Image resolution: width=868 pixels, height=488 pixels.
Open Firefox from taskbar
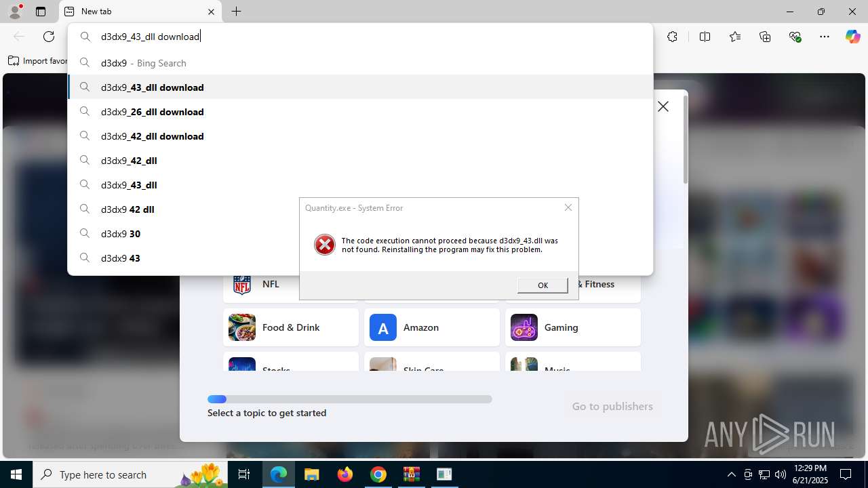click(345, 474)
